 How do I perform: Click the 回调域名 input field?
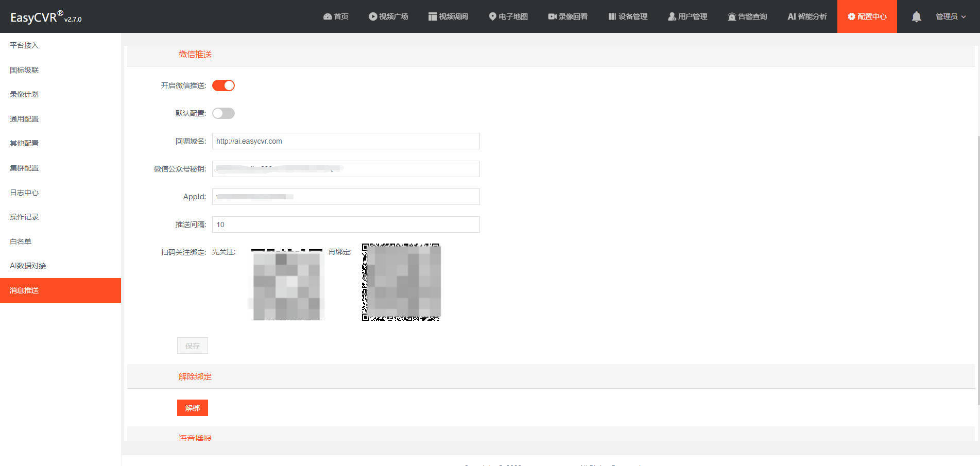coord(346,141)
